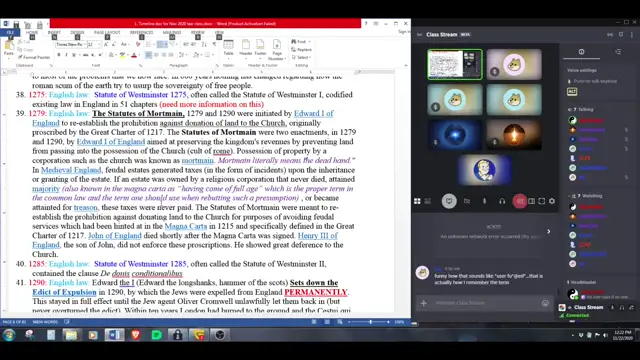The height and width of the screenshot is (360, 640).
Task: Click Replace in the Editing group
Action: pyautogui.click(x=302, y=49)
